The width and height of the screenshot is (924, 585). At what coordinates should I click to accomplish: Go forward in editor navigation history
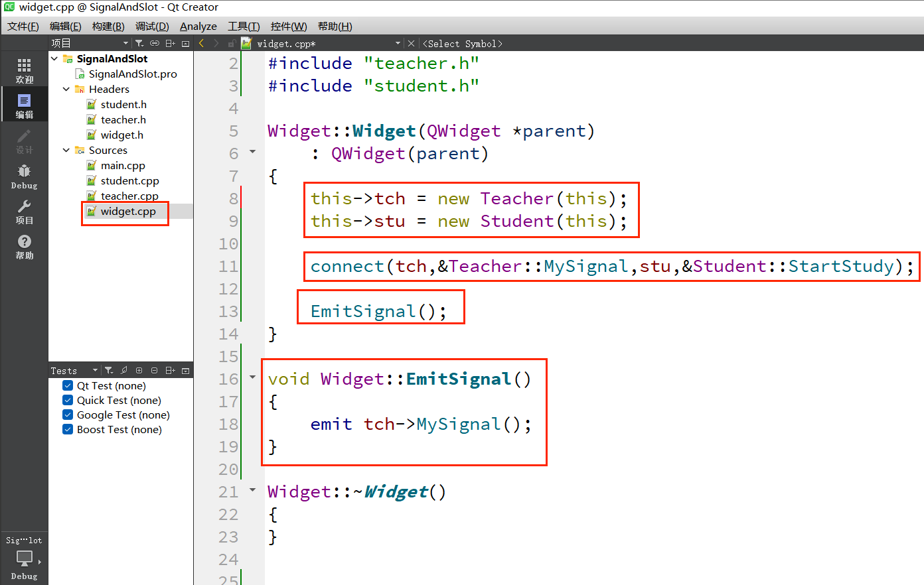coord(216,43)
